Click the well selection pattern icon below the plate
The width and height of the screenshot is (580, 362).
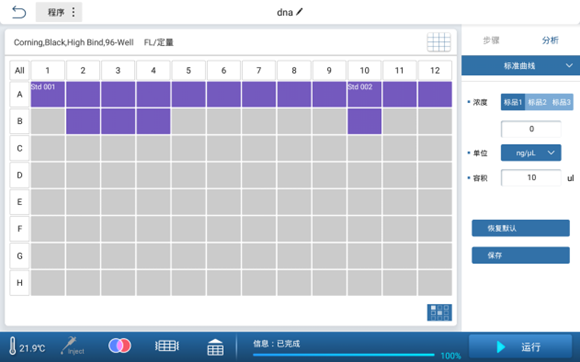[439, 312]
